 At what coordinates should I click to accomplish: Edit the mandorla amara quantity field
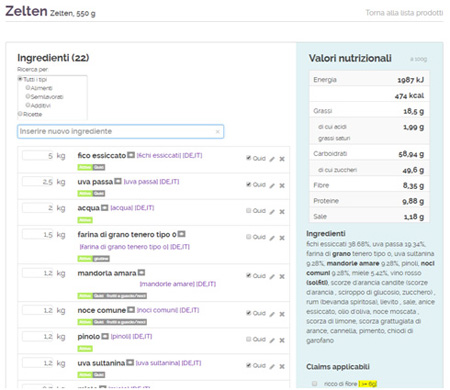(38, 273)
